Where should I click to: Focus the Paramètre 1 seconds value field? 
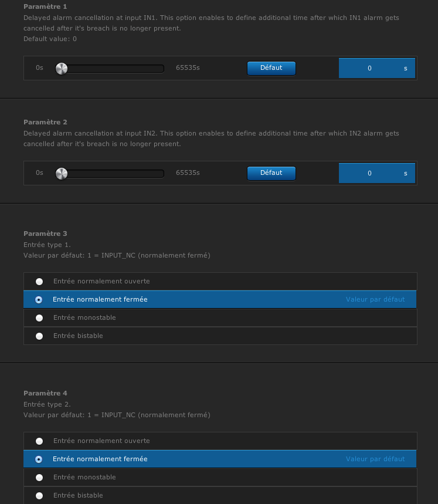click(x=377, y=68)
